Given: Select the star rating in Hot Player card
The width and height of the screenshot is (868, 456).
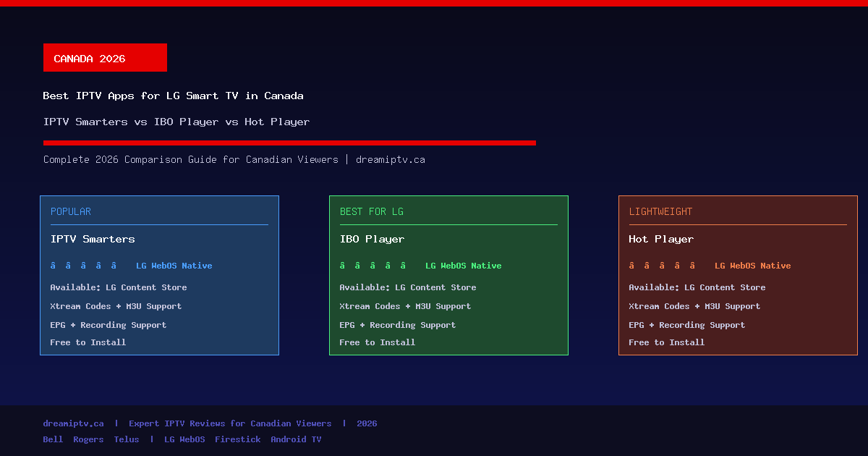Looking at the screenshot, I should tap(662, 266).
